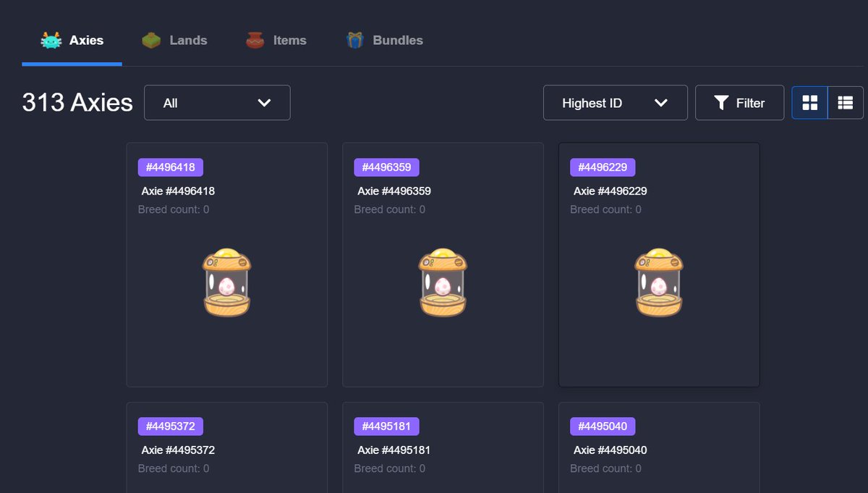The image size is (868, 493).
Task: Select the name text Axie #4495040
Action: (x=610, y=450)
